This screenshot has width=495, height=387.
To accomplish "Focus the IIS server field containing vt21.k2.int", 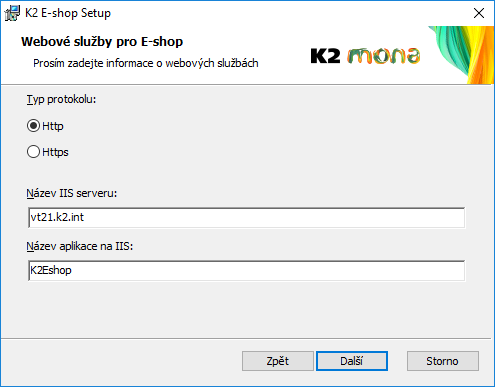I will tap(247, 218).
